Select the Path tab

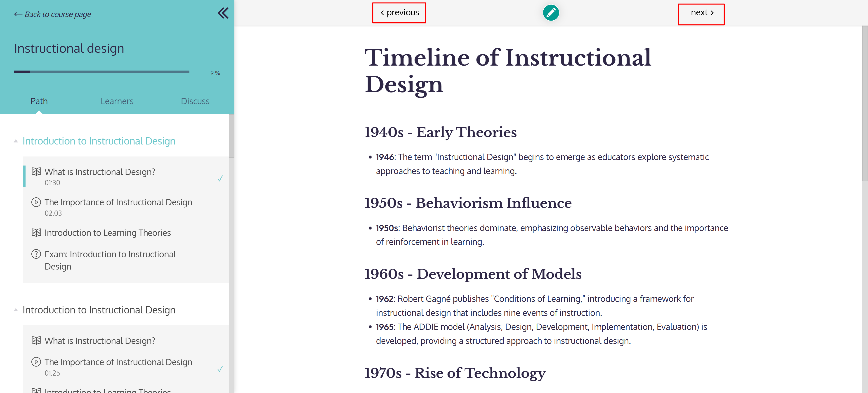pos(39,101)
